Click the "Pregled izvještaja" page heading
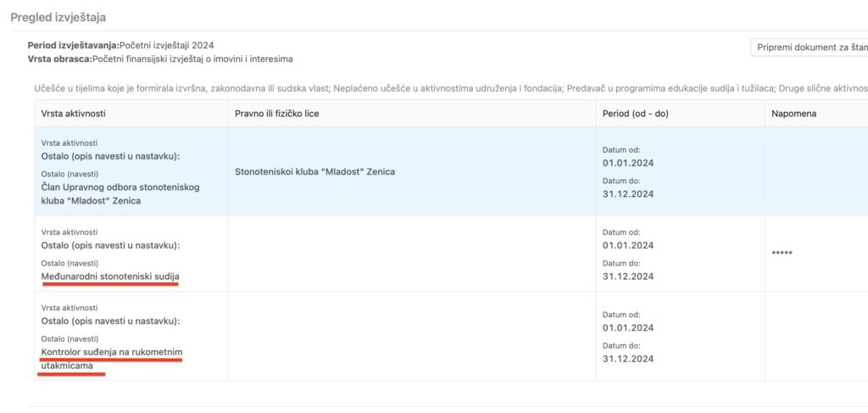 click(x=58, y=17)
